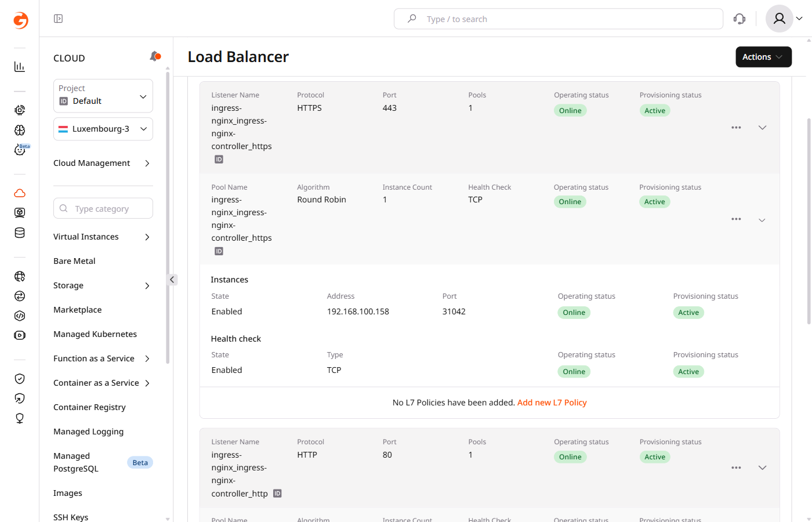Collapse the HTTPS pool row chevron
This screenshot has height=522, width=812.
coord(762,220)
